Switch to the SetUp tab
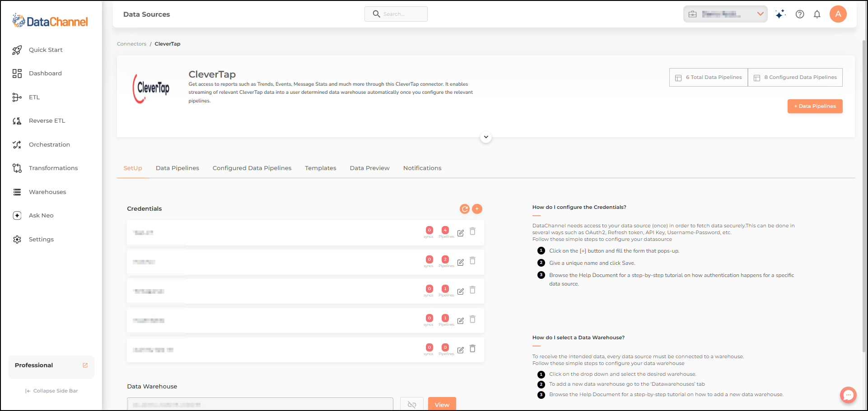Viewport: 868px width, 411px height. (x=133, y=168)
